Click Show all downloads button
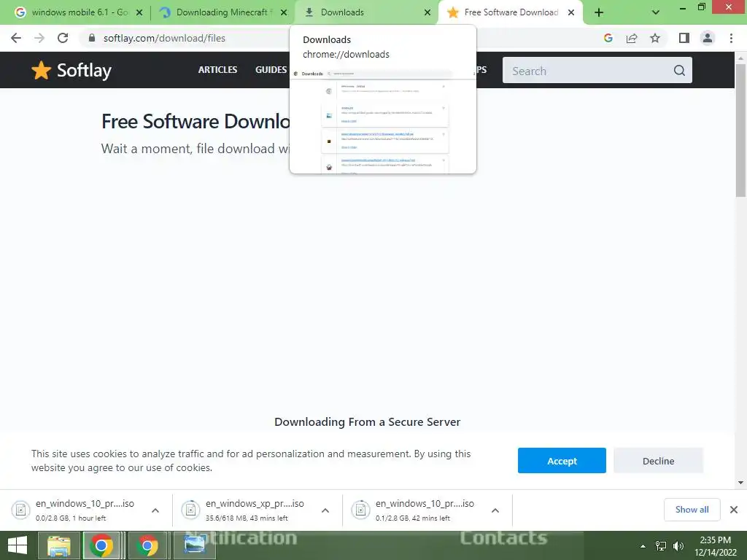The width and height of the screenshot is (747, 560). tap(692, 510)
